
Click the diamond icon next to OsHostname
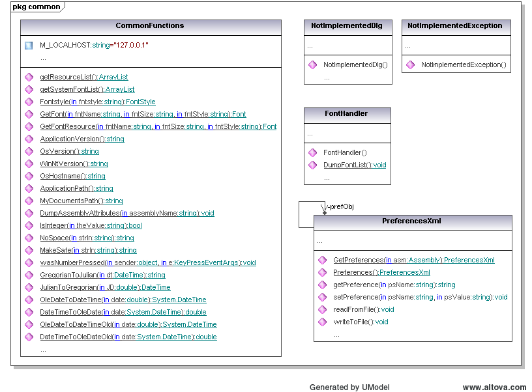[x=29, y=176]
